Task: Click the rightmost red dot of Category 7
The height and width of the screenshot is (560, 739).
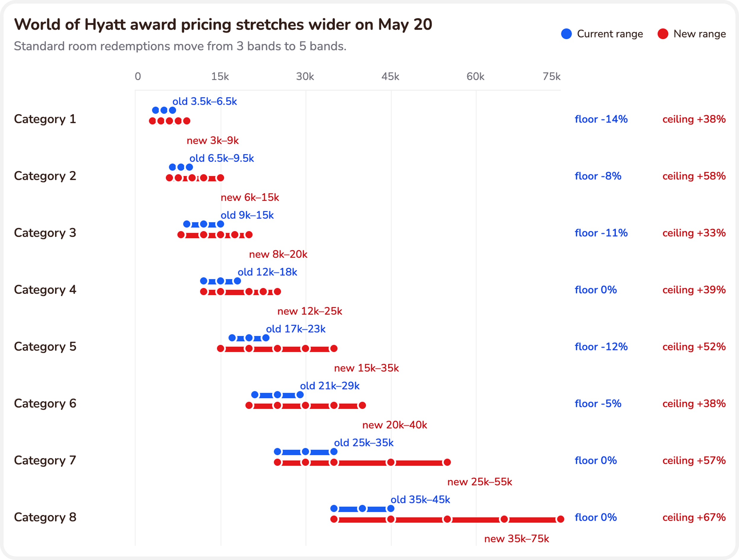Action: click(447, 462)
